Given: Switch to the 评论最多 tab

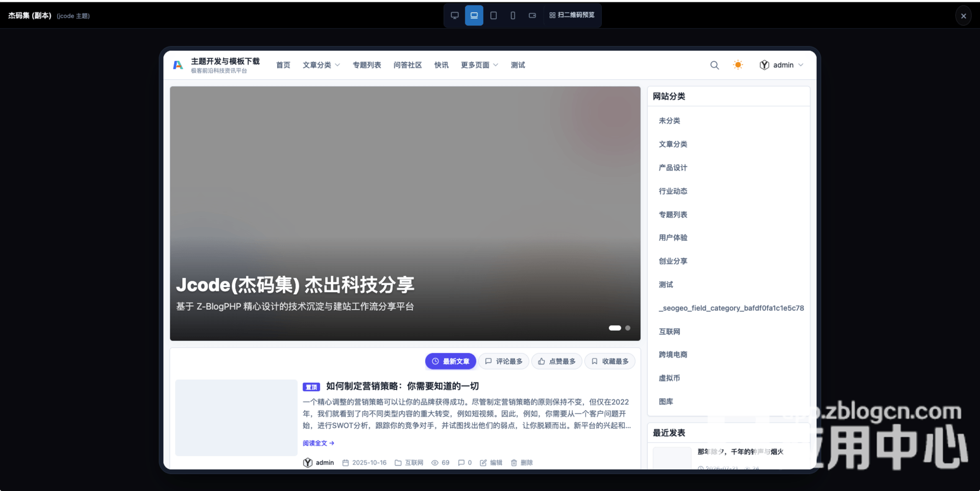Looking at the screenshot, I should coord(504,361).
